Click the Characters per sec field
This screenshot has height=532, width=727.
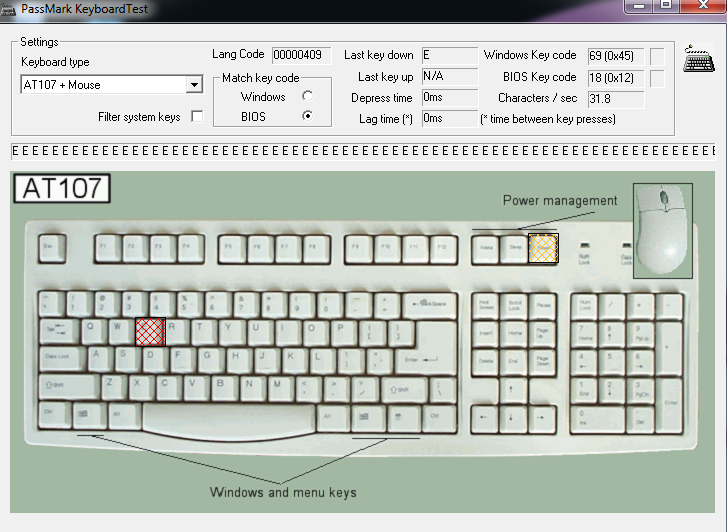616,99
